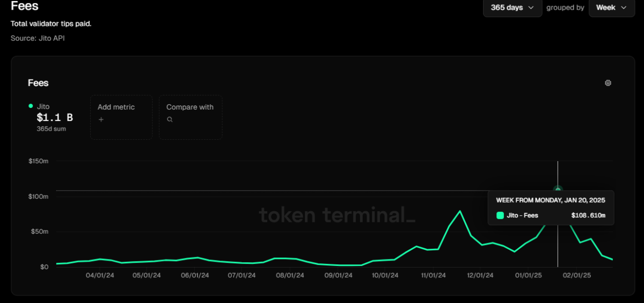The image size is (644, 303).
Task: Click the Compare with search box label
Action: [x=189, y=107]
